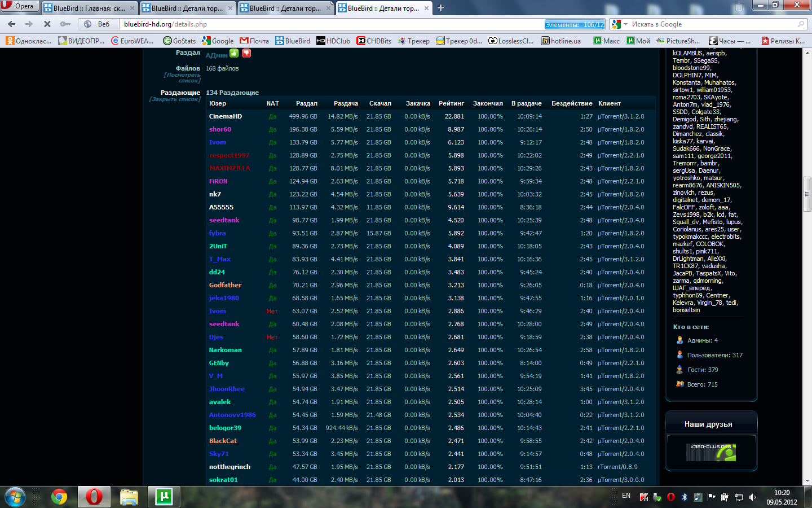Open the BlackCat user profile
The width and height of the screenshot is (812, 508).
click(x=223, y=441)
